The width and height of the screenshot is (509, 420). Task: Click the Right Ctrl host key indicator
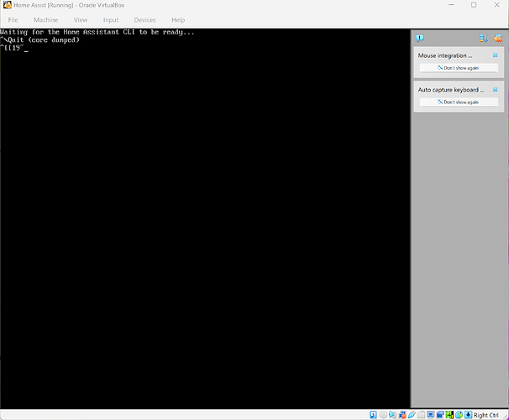tap(486, 415)
